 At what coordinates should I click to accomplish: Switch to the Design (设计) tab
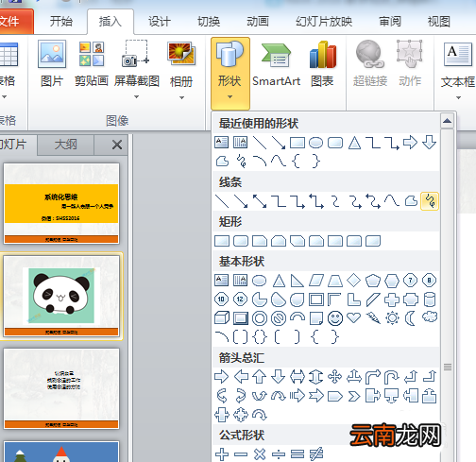pyautogui.click(x=160, y=22)
